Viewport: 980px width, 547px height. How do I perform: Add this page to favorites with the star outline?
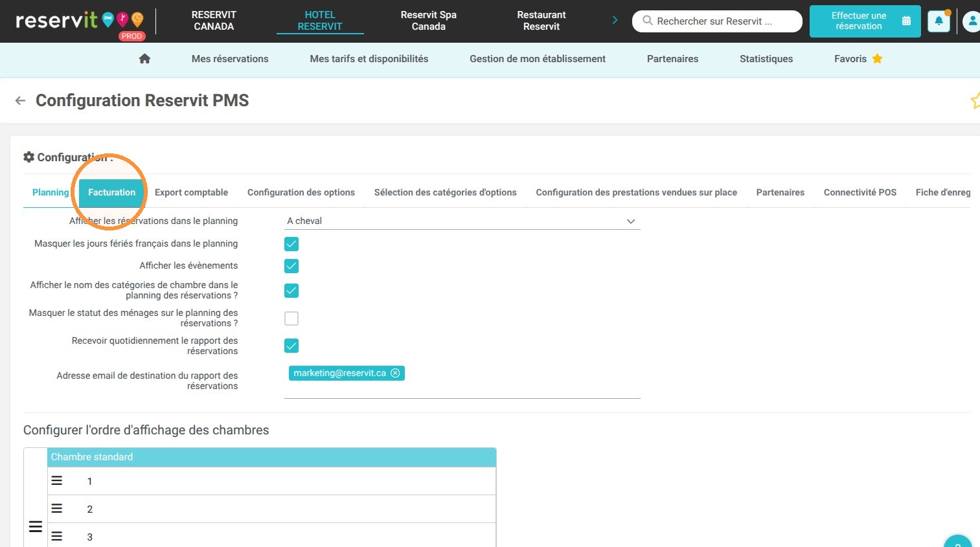[975, 100]
